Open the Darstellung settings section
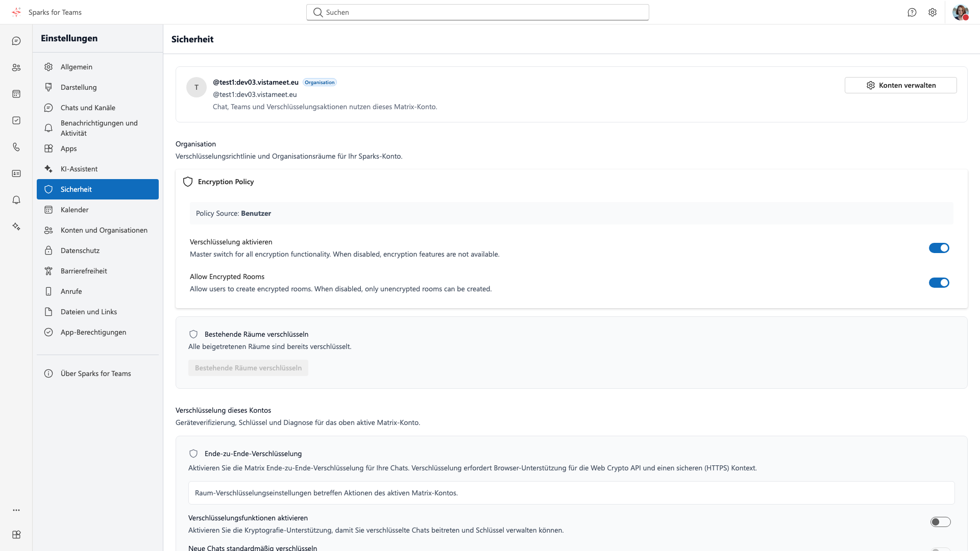Viewport: 980px width, 551px height. (97, 87)
